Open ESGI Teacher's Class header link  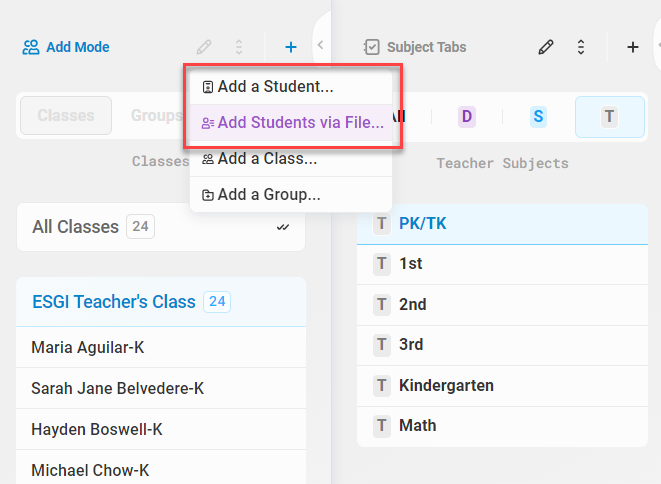click(x=114, y=302)
